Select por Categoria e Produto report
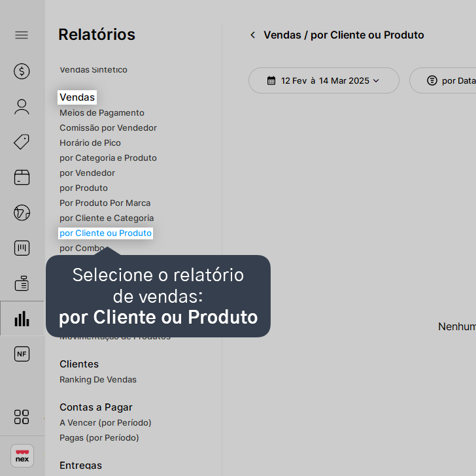This screenshot has width=476, height=476. [108, 158]
